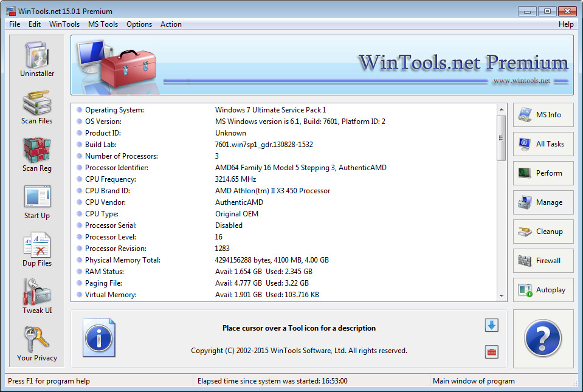The width and height of the screenshot is (583, 392).
Task: Click the RAM Status row label
Action: pos(105,271)
